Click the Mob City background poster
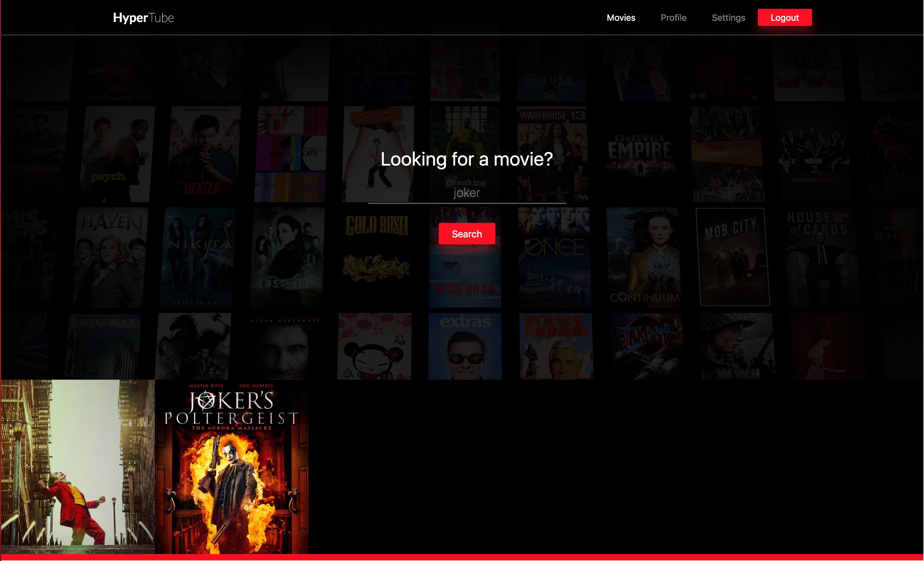Image resolution: width=924 pixels, height=561 pixels. pyautogui.click(x=732, y=257)
